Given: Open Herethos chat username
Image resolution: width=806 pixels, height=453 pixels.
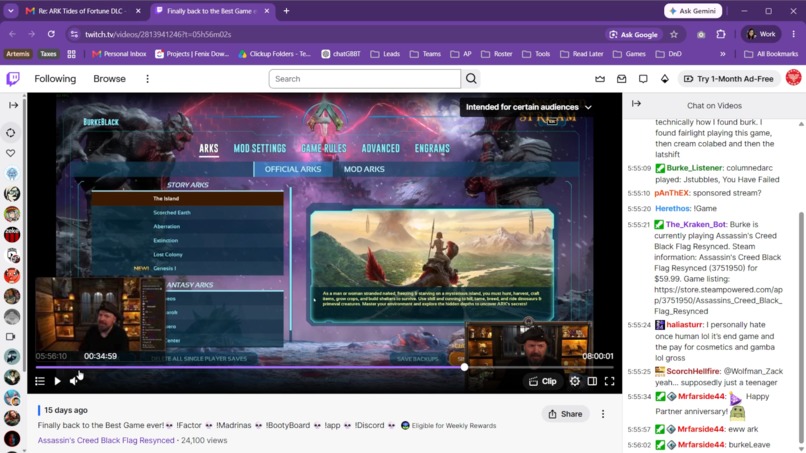Looking at the screenshot, I should 672,209.
